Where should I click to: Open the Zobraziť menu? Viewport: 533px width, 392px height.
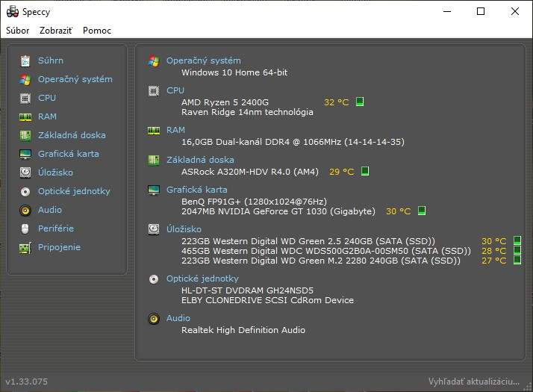tap(56, 31)
